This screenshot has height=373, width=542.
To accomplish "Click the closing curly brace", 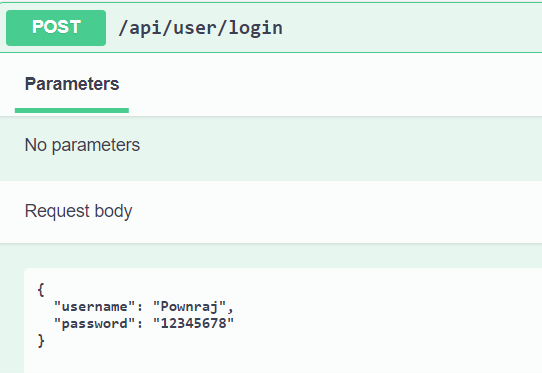I will pyautogui.click(x=41, y=341).
